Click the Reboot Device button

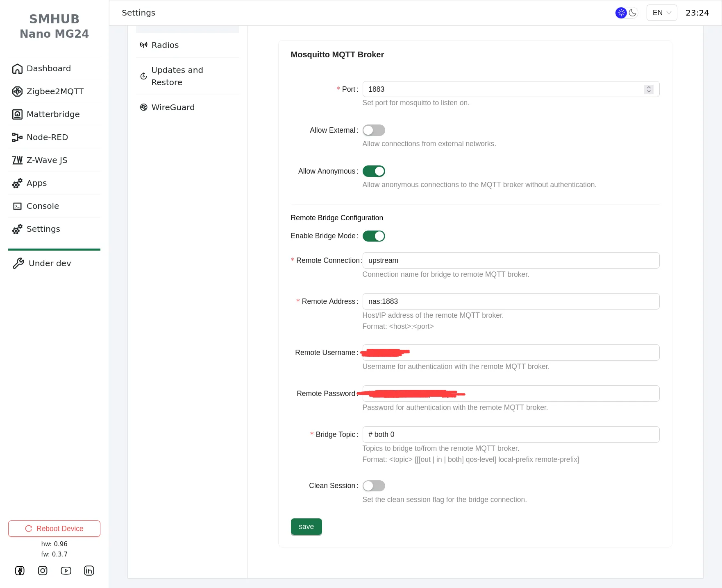pos(54,529)
